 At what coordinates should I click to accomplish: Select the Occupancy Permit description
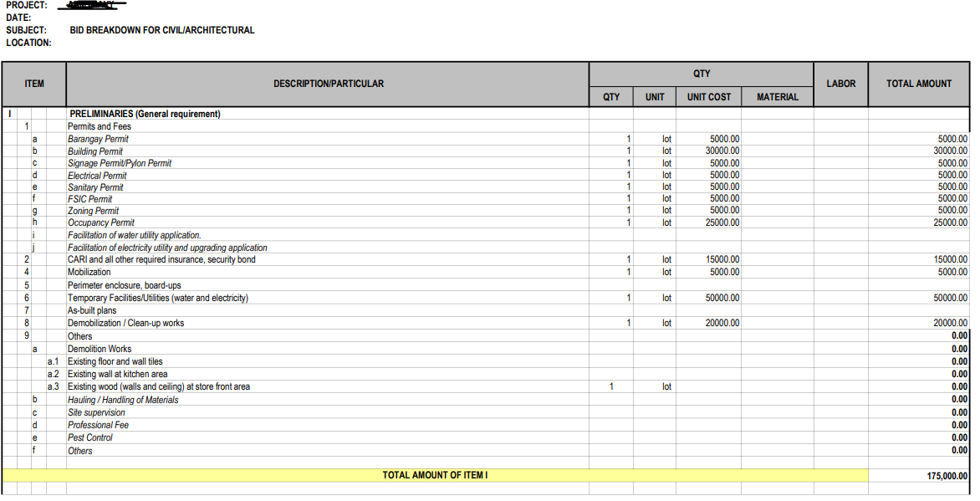[100, 222]
